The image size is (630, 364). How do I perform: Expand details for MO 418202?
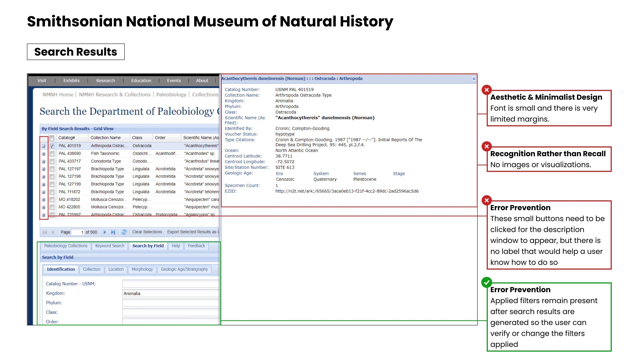coord(44,200)
